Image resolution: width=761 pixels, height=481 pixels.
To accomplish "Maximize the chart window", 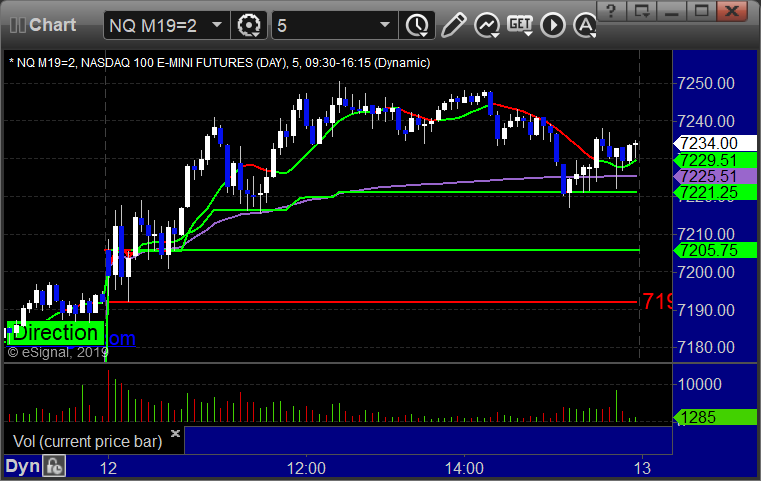I will click(x=701, y=11).
